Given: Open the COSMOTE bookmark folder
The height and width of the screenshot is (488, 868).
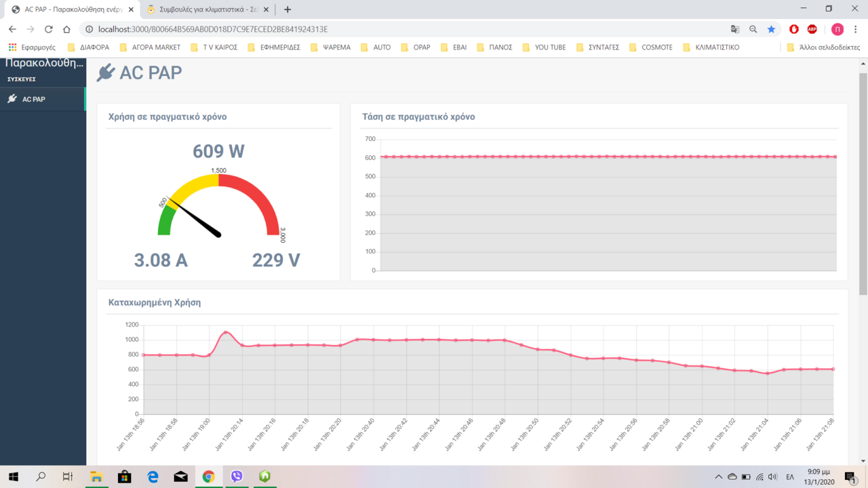Looking at the screenshot, I should coord(651,47).
